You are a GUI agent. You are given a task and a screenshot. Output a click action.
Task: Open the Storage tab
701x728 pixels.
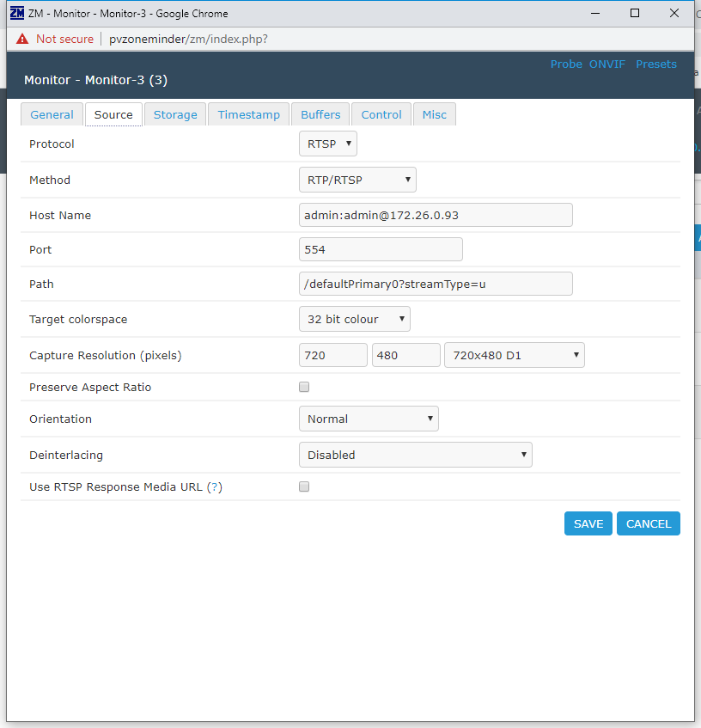pyautogui.click(x=175, y=114)
